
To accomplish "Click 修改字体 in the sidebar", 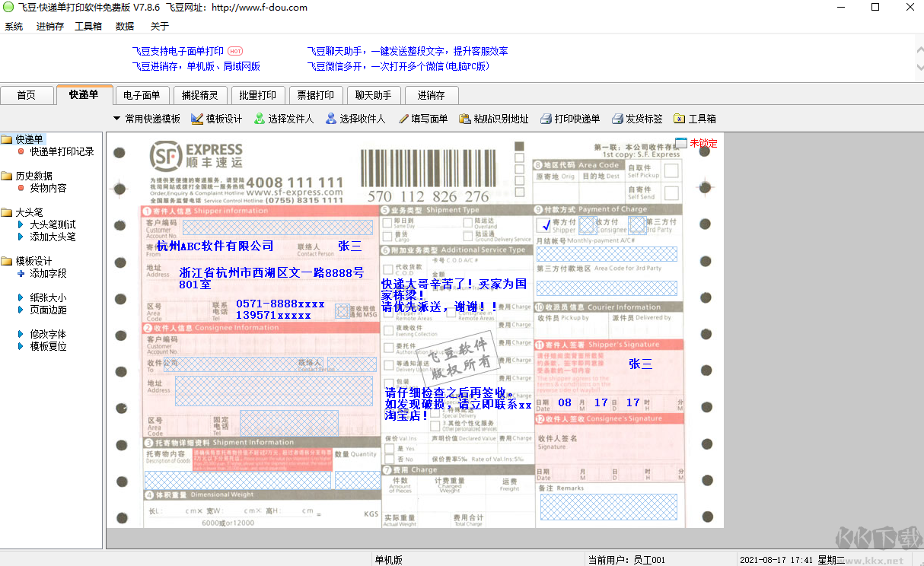I will coord(48,334).
